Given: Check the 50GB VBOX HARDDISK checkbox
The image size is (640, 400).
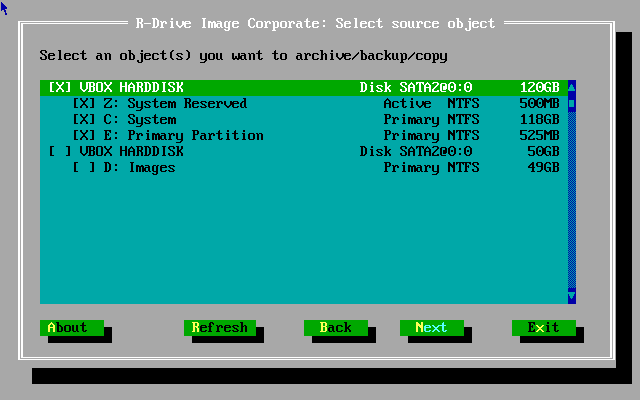Looking at the screenshot, I should point(60,151).
